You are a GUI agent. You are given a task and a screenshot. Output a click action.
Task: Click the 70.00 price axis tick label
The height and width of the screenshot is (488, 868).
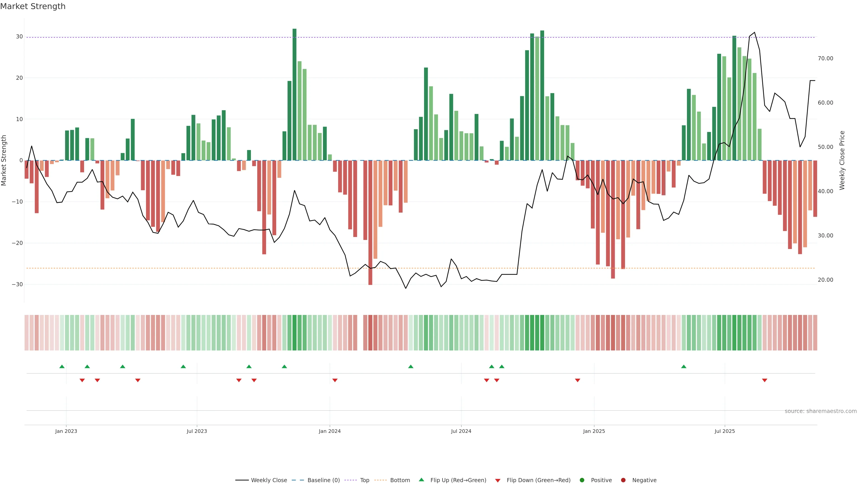[x=825, y=58]
